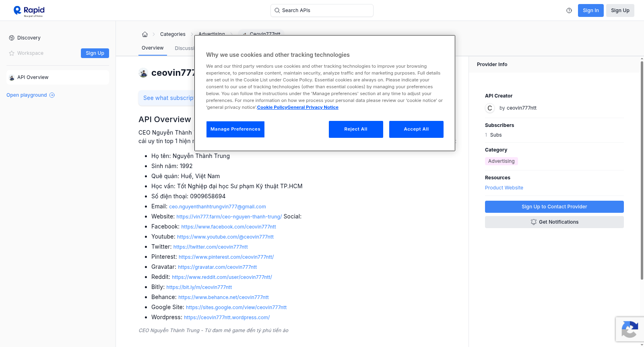Click the Discovery compass icon
644x347 pixels.
click(12, 38)
